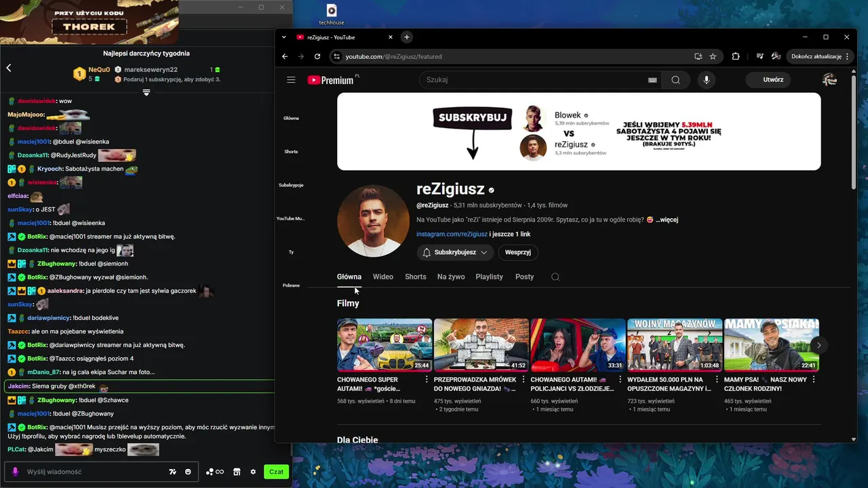Viewport: 868px width, 488px height.
Task: Open the on-screen keyboard icon in search box
Action: coord(652,80)
